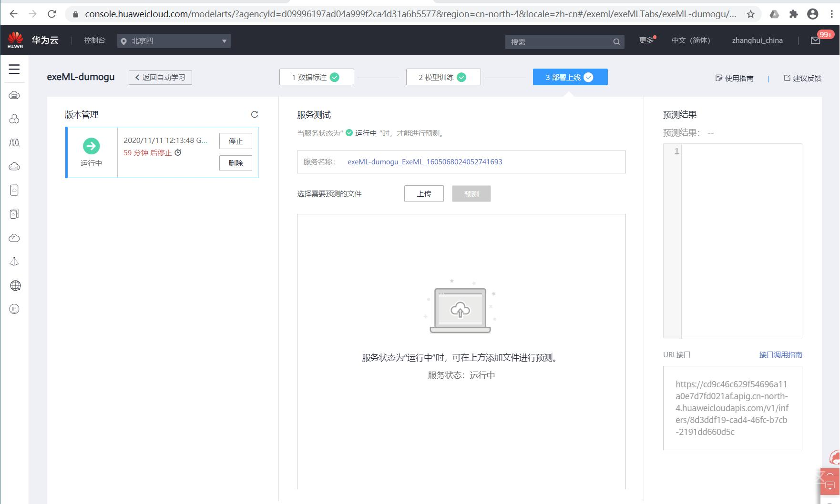Viewport: 840px width, 504px height.
Task: Click the Huawei logo
Action: coord(15,40)
